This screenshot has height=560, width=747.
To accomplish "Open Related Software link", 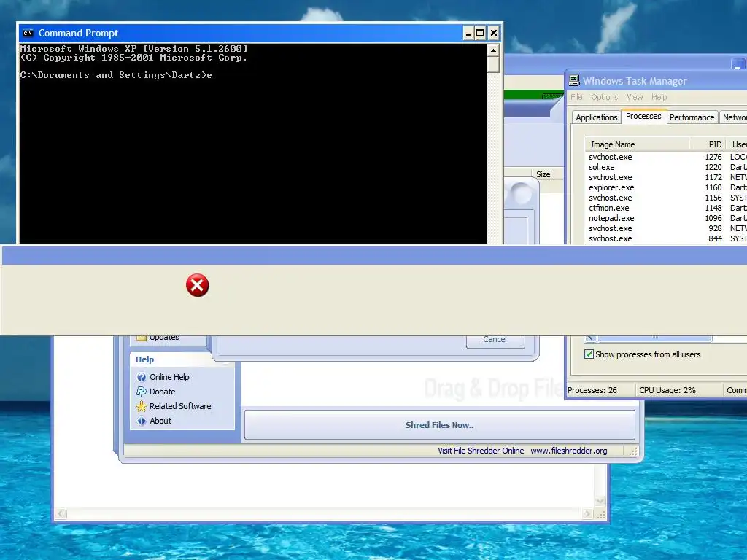I will [180, 406].
